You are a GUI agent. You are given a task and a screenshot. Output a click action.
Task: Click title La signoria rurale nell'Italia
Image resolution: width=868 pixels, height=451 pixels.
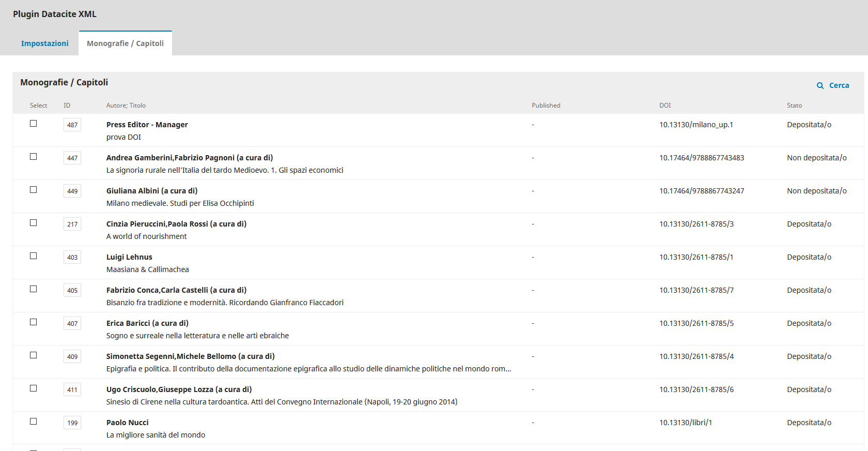tap(225, 170)
